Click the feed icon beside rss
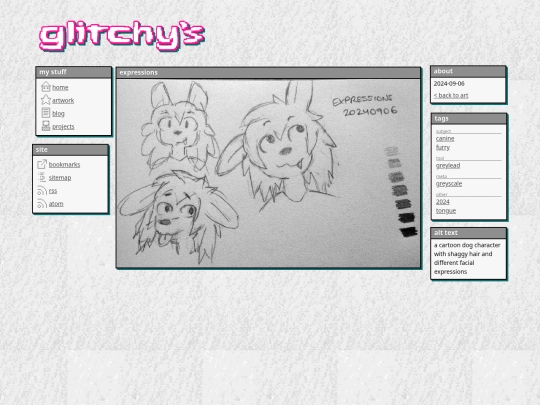This screenshot has height=405, width=540. coord(42,190)
